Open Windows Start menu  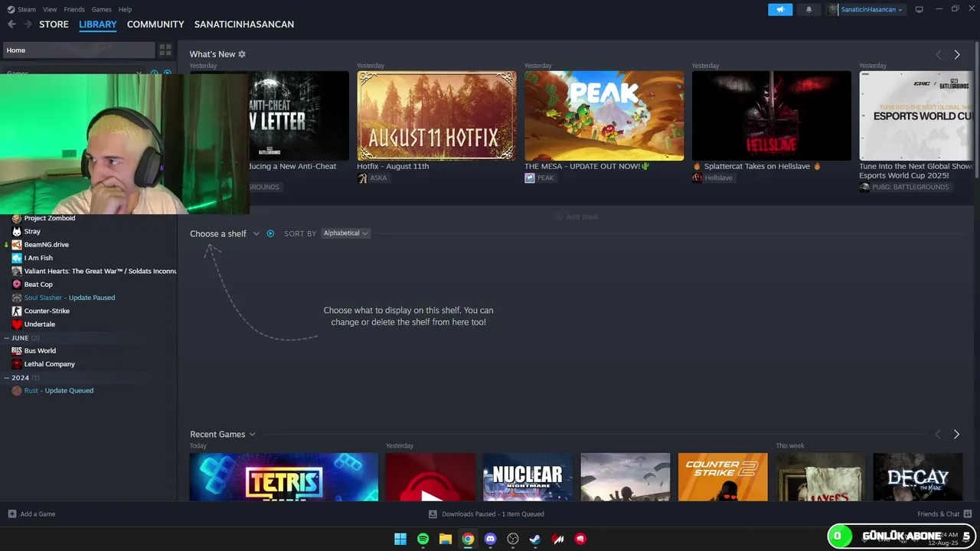400,539
